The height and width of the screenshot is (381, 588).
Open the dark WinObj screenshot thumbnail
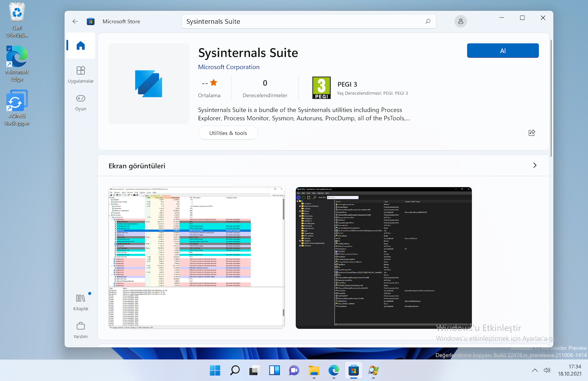(384, 258)
